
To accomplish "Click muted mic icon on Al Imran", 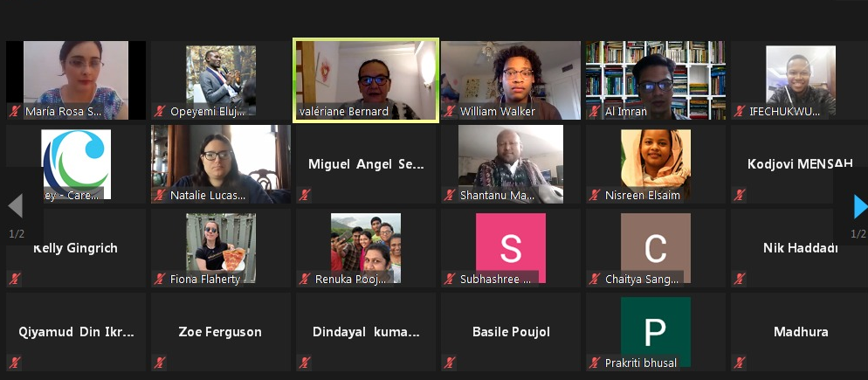I will point(595,111).
